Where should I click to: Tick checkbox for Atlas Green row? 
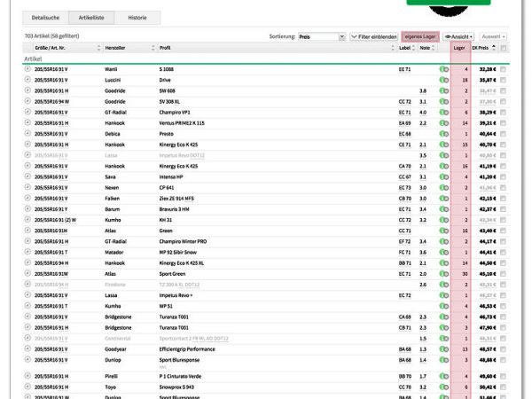[503, 231]
